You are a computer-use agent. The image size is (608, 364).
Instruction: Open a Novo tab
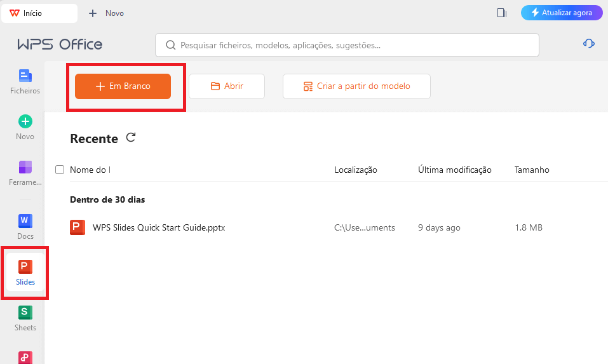(x=106, y=13)
